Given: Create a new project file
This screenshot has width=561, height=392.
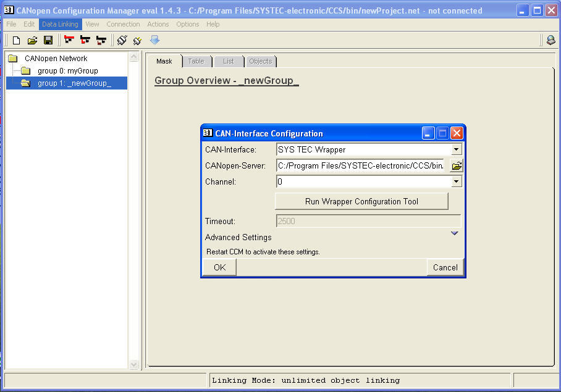Looking at the screenshot, I should tap(15, 40).
